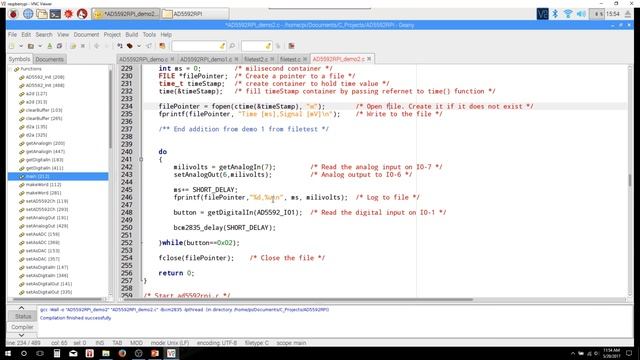Compile the current file toolbar icon

point(120,46)
